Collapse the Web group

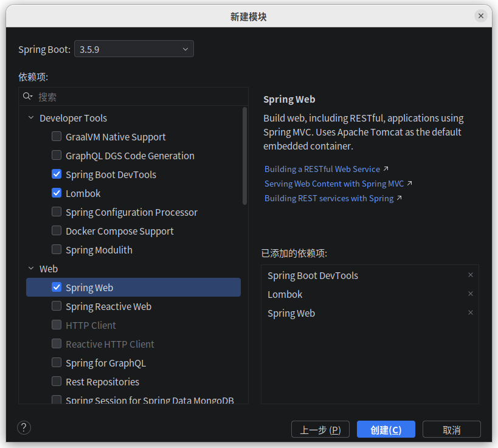[x=31, y=269]
